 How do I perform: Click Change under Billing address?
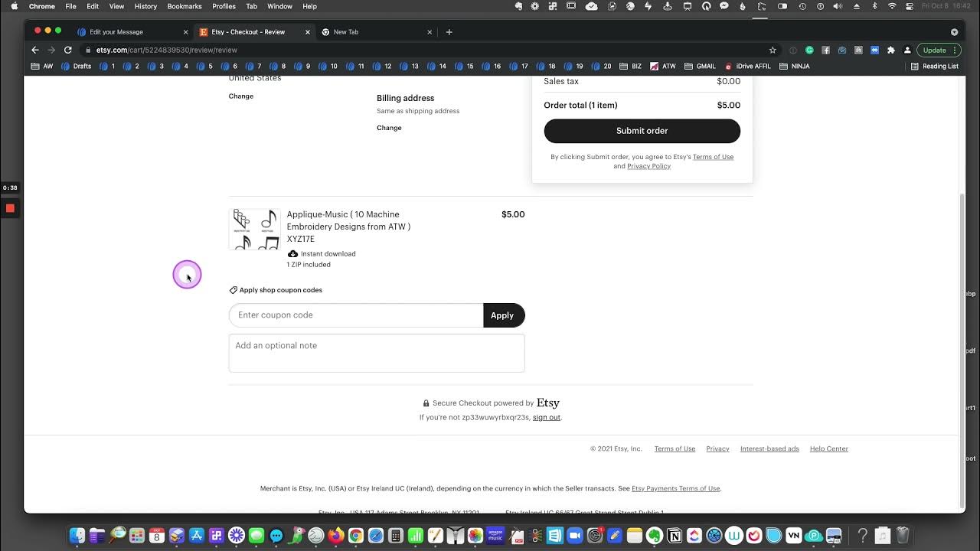coord(389,128)
